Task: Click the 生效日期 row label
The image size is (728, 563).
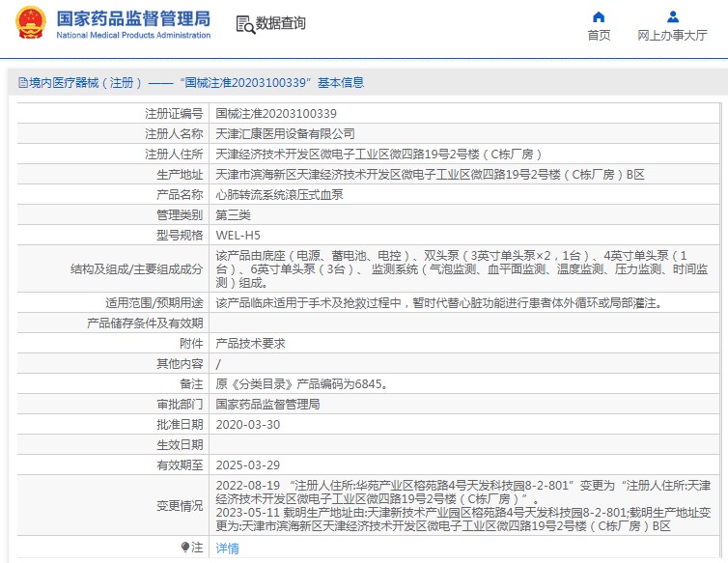Action: coord(180,445)
